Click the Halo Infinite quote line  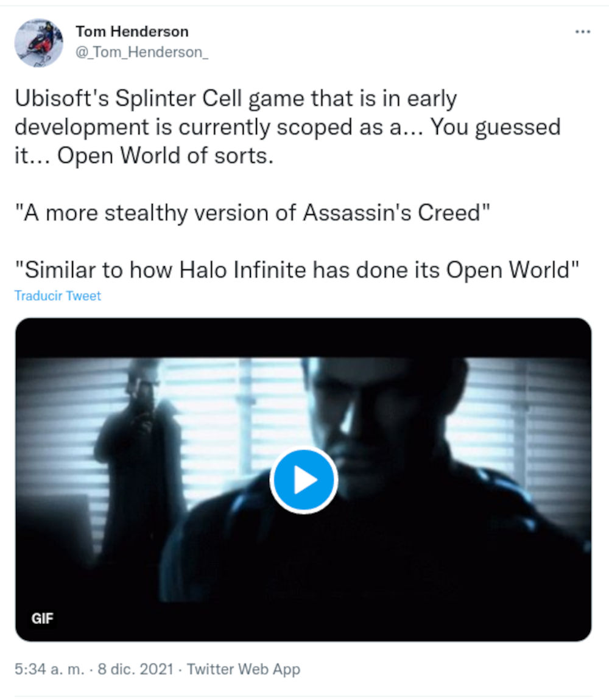coord(297,270)
